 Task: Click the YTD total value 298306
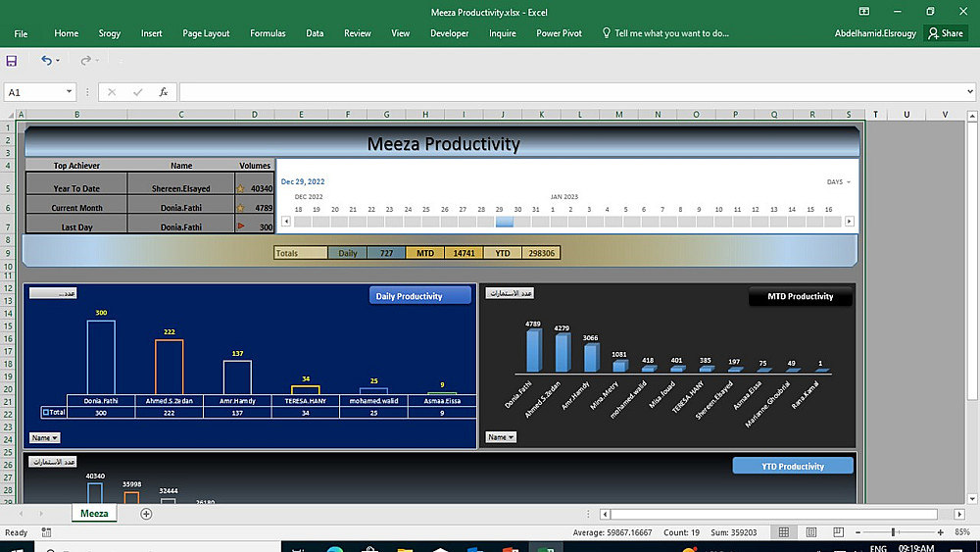(x=541, y=253)
